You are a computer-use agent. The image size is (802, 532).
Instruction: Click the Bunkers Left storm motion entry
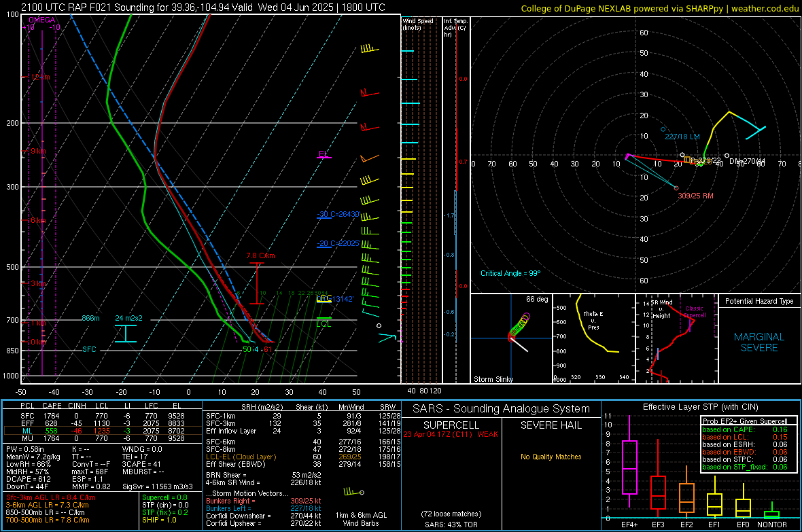click(x=264, y=508)
